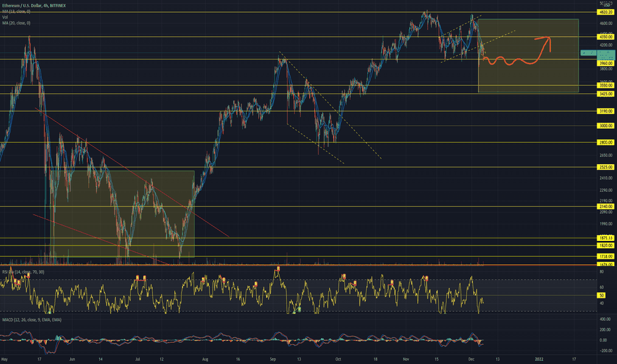The width and height of the screenshot is (617, 364).
Task: Click the 1738.00 price label
Action: tap(606, 256)
